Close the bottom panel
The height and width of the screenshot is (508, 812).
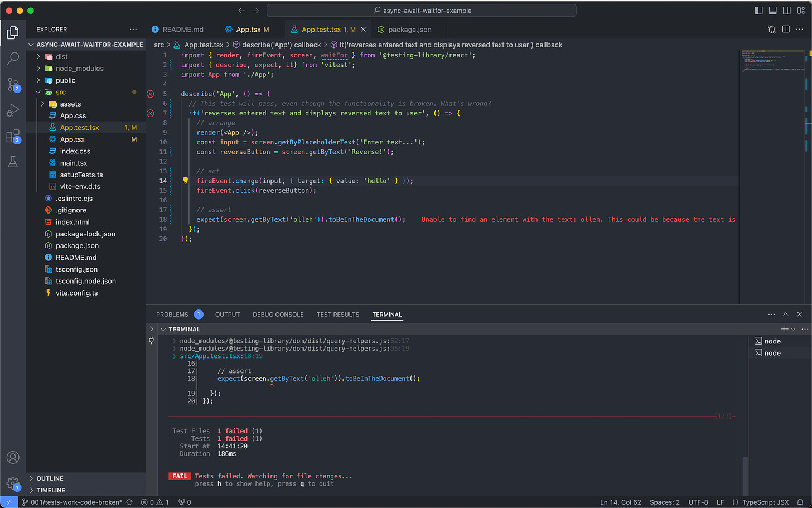coord(800,315)
